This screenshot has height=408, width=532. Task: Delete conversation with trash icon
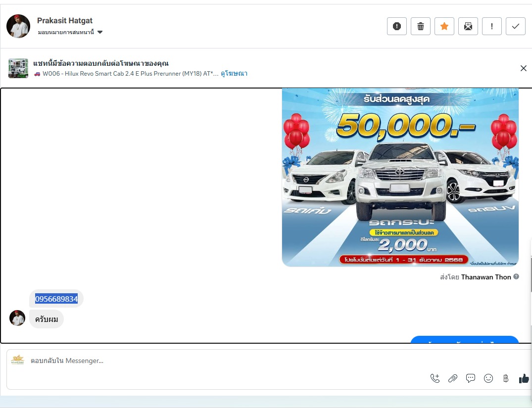(420, 26)
